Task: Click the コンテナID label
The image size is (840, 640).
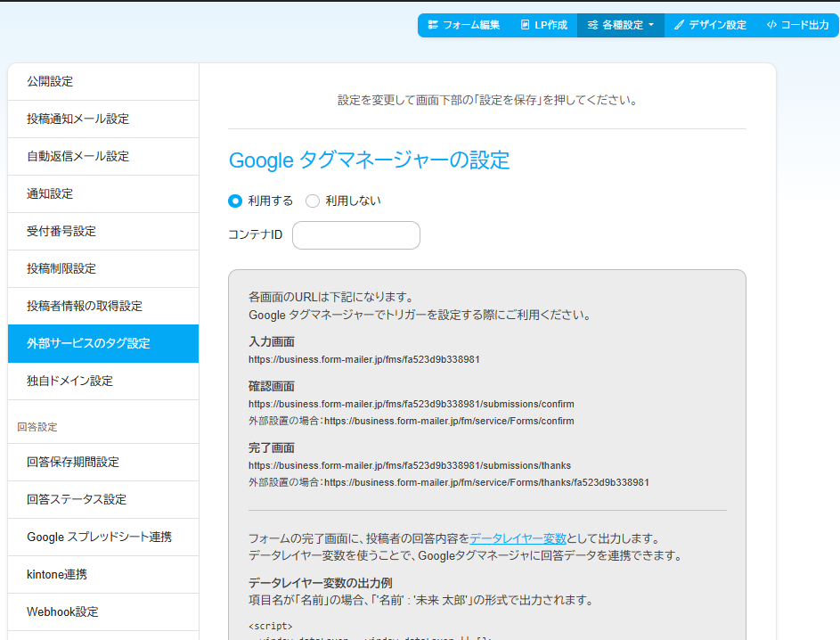Action: point(256,234)
